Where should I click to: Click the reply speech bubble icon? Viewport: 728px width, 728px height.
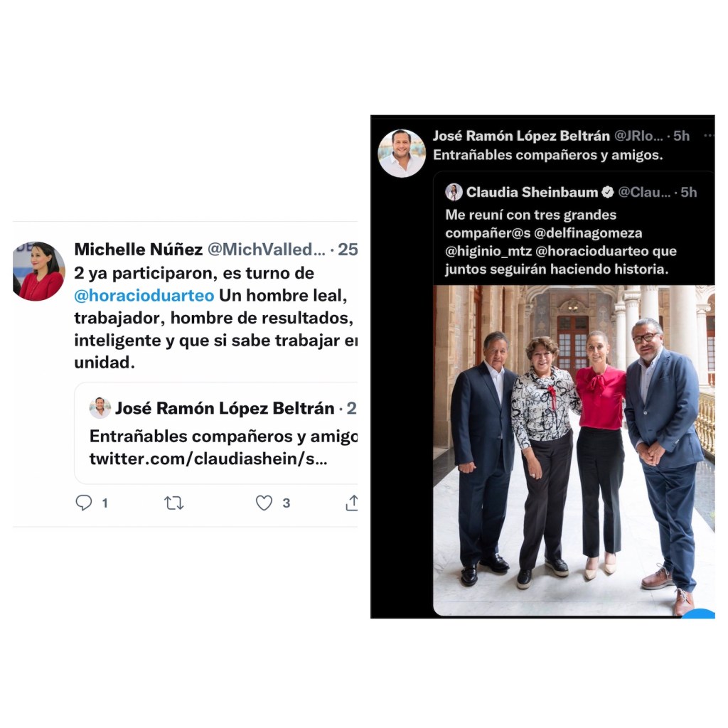click(84, 503)
